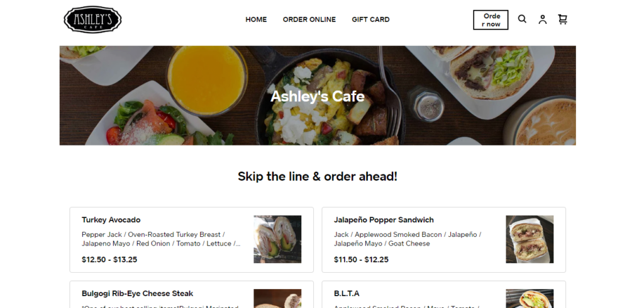This screenshot has width=644, height=308.
Task: Open the B.L.T.A item title
Action: (x=347, y=293)
